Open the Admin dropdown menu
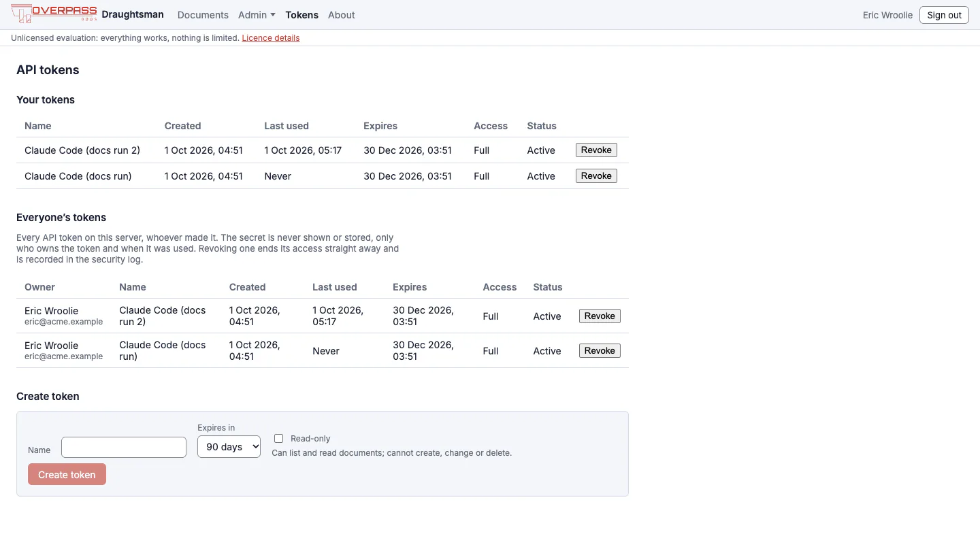Screen dimensions: 980x534 [257, 15]
